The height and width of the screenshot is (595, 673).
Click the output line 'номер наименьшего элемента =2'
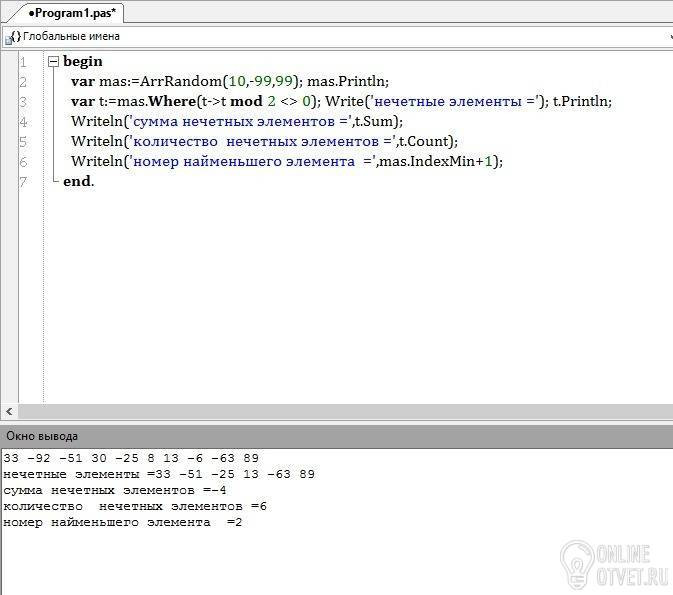[122, 522]
